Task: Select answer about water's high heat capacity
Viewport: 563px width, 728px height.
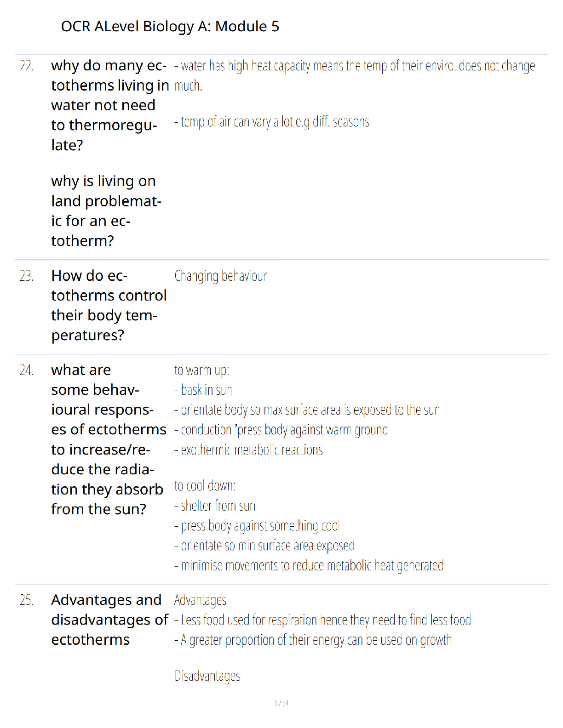Action: pos(355,76)
